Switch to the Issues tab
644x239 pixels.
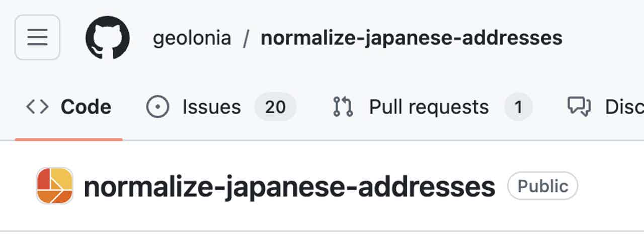(x=211, y=107)
